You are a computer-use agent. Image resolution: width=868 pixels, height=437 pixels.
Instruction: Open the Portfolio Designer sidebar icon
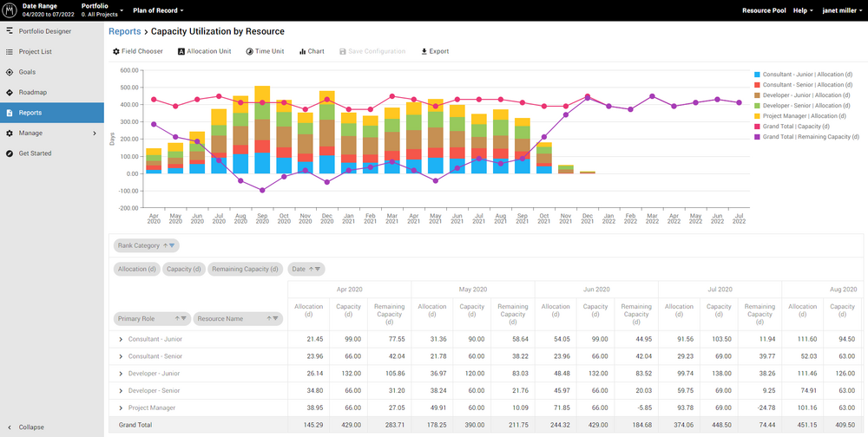(10, 31)
